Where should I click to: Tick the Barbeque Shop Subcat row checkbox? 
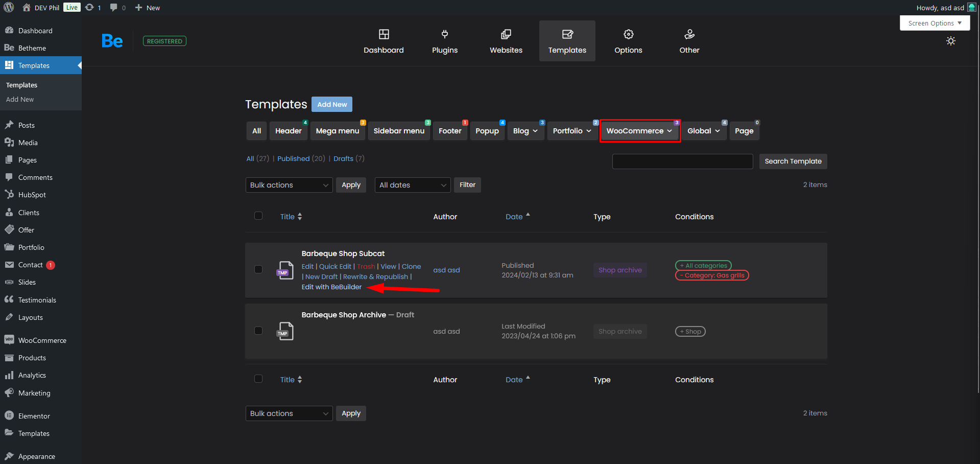coord(258,269)
